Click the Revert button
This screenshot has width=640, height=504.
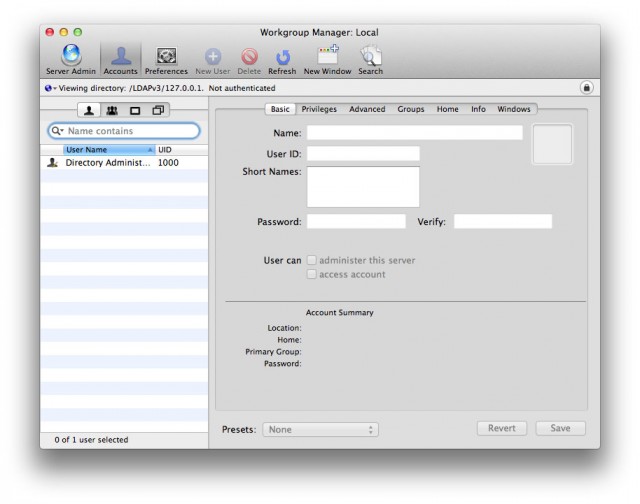tap(502, 428)
